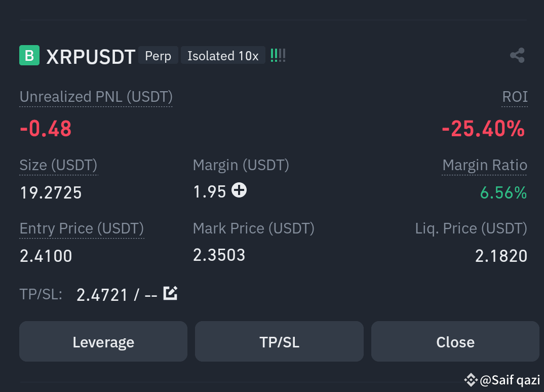The width and height of the screenshot is (544, 392).
Task: Click the Binance logo watermark
Action: click(x=471, y=380)
